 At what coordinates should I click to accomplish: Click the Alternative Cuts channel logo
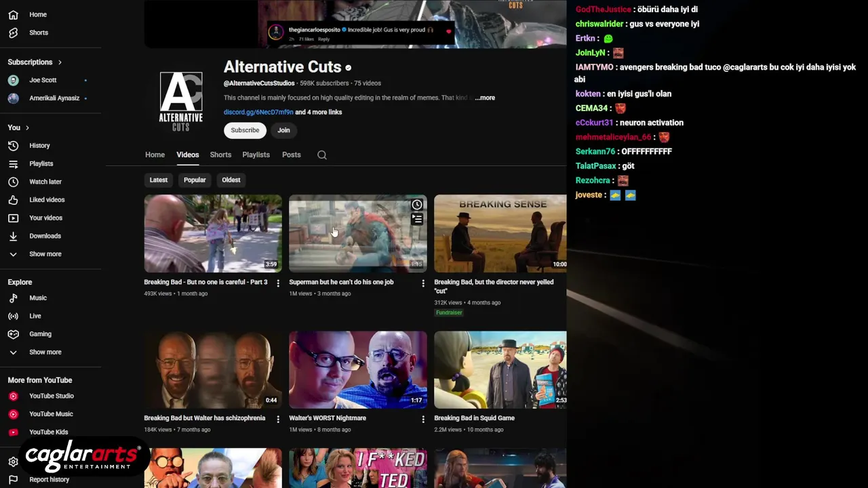coord(181,101)
